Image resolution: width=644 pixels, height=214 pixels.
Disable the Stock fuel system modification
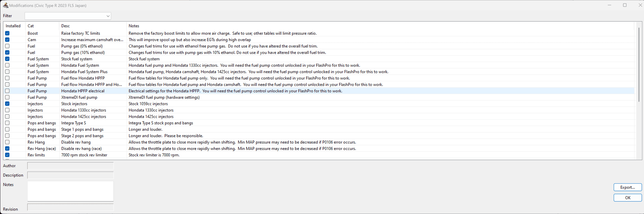click(7, 59)
